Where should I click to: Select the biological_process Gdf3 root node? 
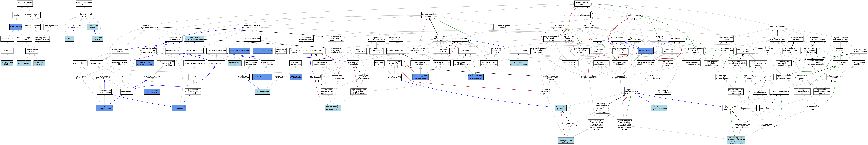tap(582, 3)
